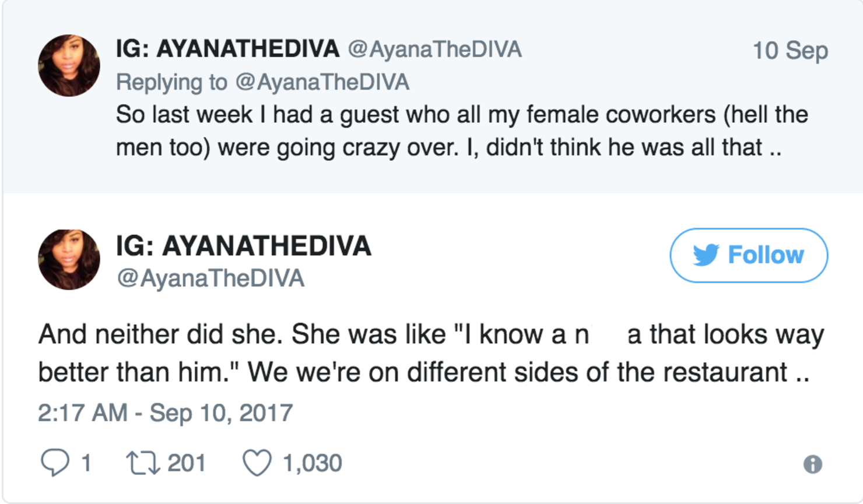Click the retweet count 201
863x504 pixels.
[187, 463]
